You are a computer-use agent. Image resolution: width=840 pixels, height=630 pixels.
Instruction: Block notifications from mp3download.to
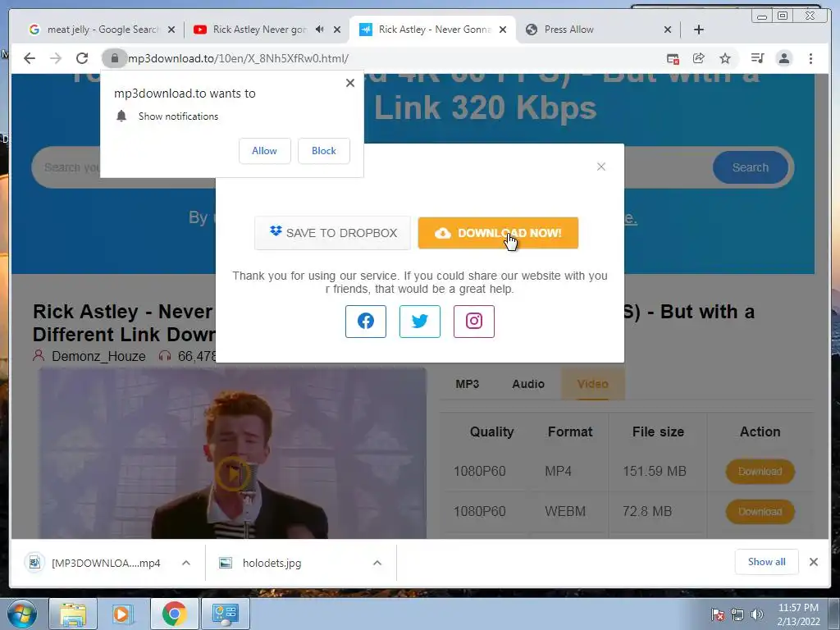point(323,151)
